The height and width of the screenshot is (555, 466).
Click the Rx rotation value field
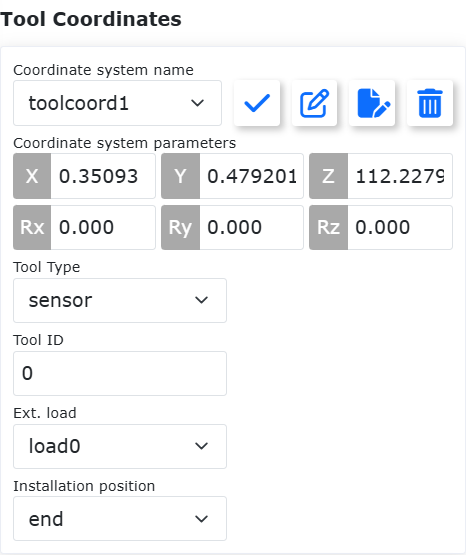[x=103, y=227]
